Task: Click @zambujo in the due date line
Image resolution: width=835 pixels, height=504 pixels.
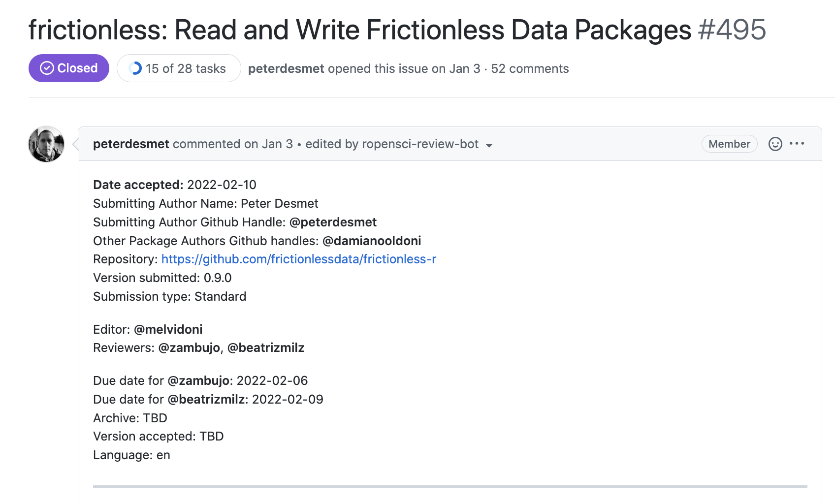Action: 198,381
